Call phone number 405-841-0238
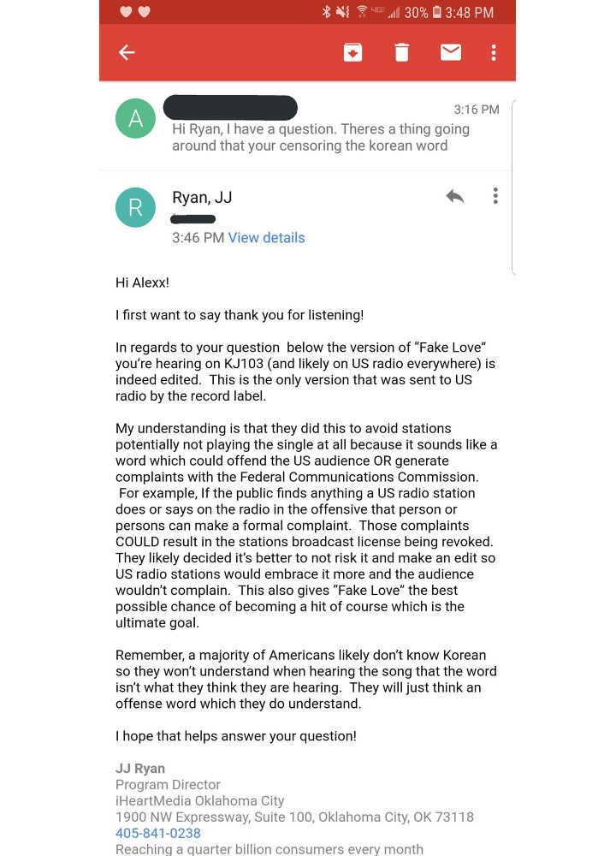Screen dimensions: 616x856 click(158, 833)
